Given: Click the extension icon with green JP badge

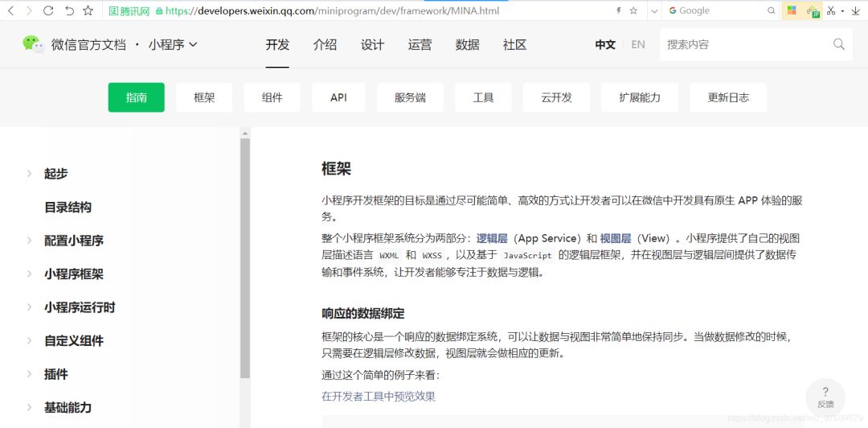Looking at the screenshot, I should (x=813, y=11).
